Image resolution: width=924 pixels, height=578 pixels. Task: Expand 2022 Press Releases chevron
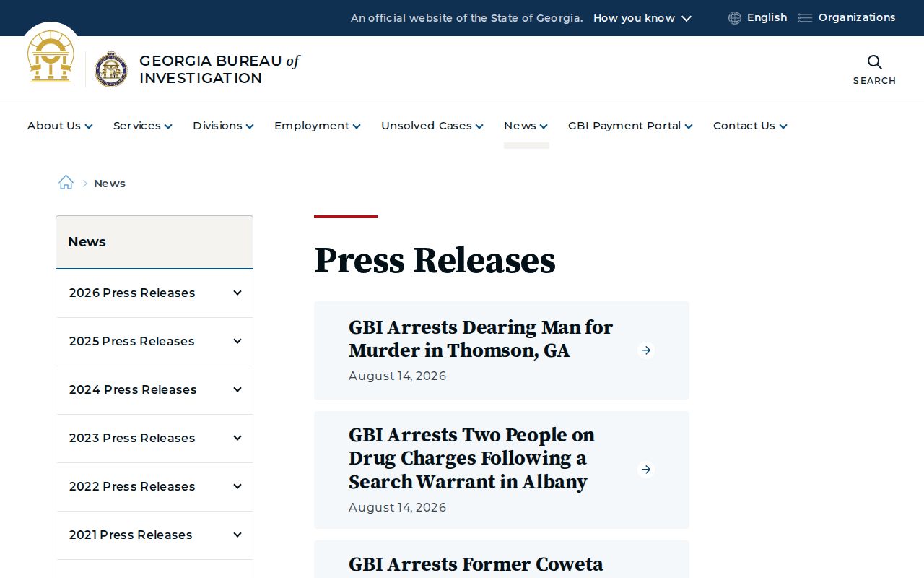(237, 486)
